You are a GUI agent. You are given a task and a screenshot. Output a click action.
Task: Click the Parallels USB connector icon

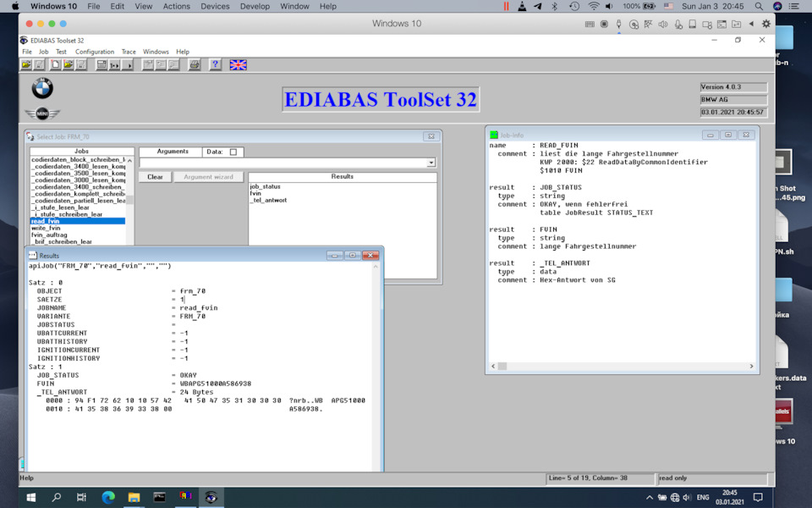pos(618,24)
